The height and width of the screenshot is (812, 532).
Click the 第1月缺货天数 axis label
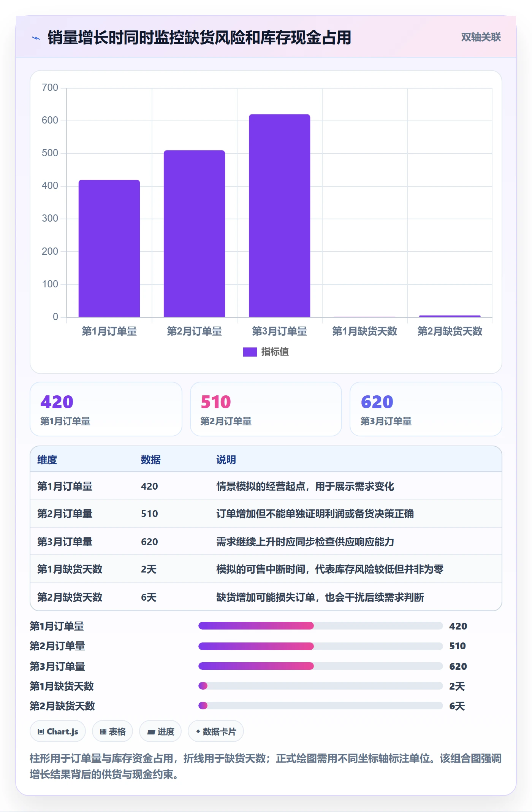pos(364,331)
